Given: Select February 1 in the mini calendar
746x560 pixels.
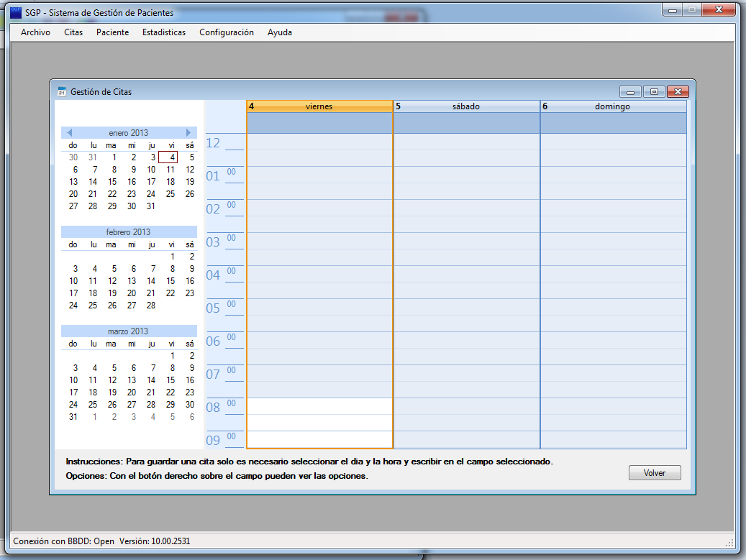Looking at the screenshot, I should [x=172, y=257].
